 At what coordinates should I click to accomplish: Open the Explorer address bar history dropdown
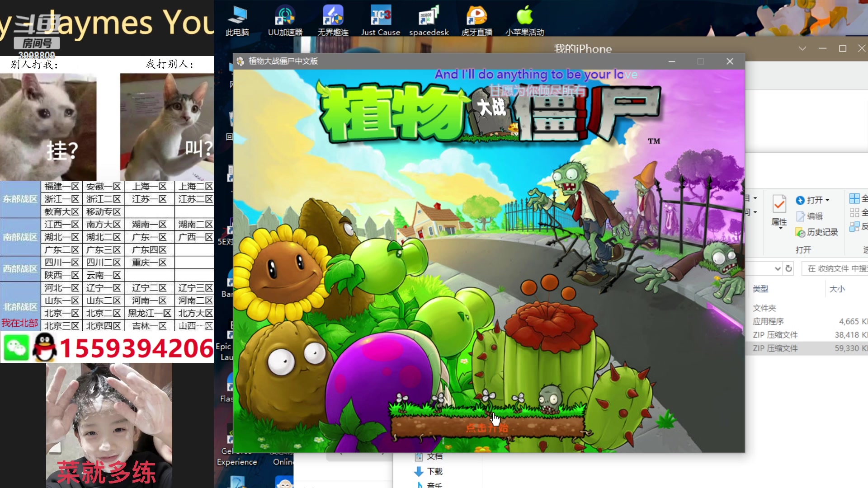(778, 268)
